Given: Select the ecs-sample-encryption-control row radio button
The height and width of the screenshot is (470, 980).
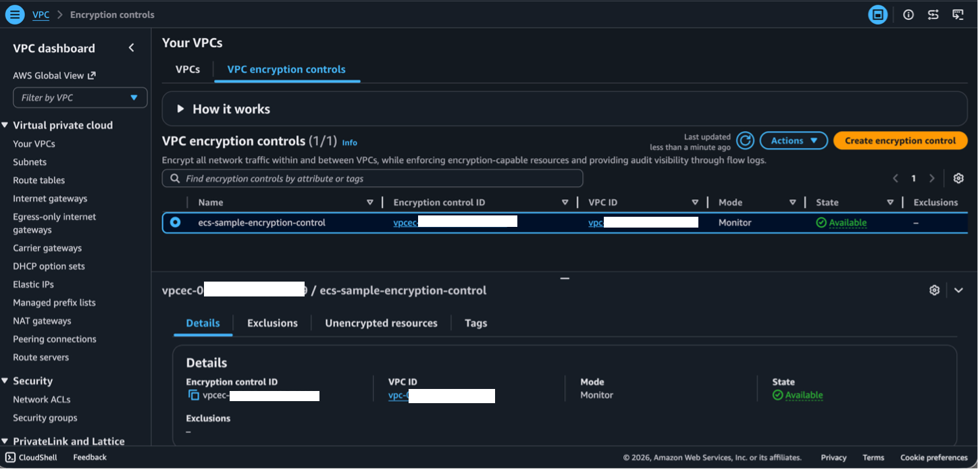Looking at the screenshot, I should coord(176,222).
